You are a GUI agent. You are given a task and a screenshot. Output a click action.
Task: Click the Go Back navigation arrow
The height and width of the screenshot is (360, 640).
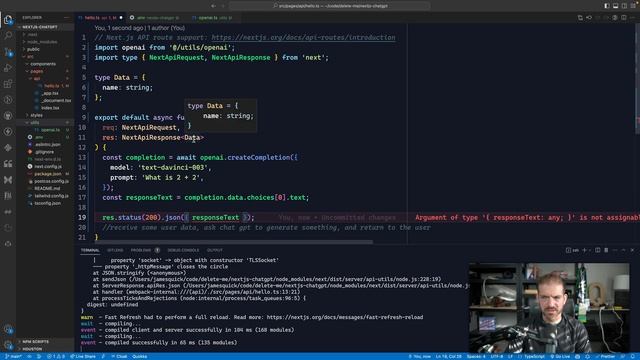pos(213,6)
